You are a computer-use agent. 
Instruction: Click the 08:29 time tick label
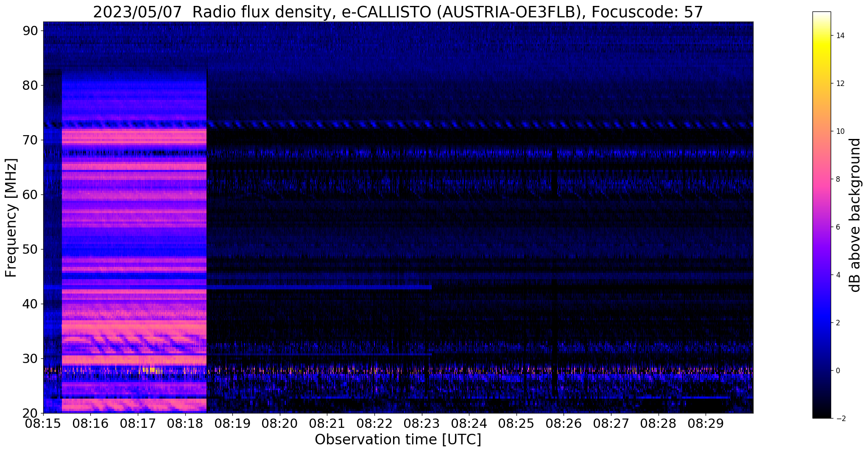(706, 423)
